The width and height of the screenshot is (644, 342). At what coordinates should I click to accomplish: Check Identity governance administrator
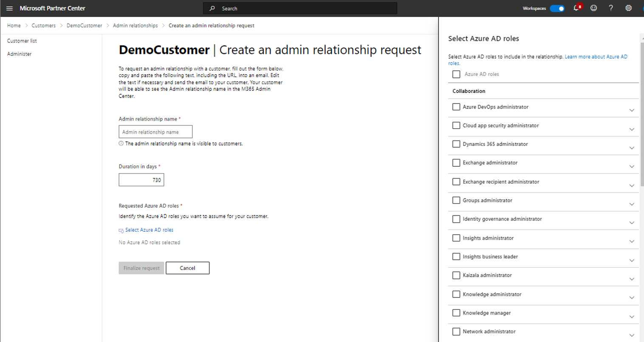pos(456,219)
